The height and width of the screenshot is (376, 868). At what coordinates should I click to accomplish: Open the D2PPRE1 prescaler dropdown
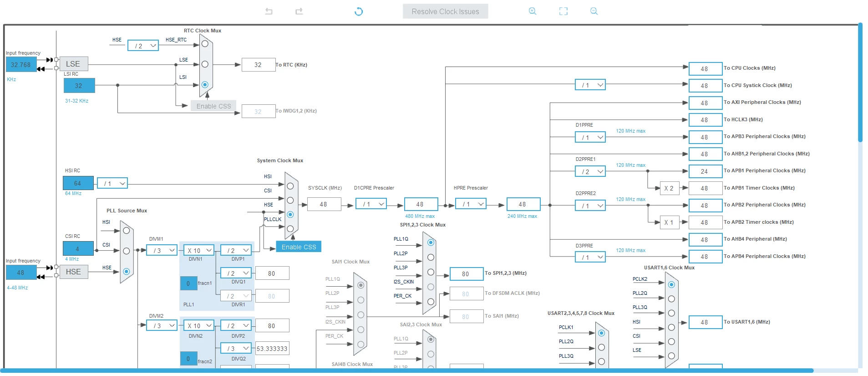point(590,171)
